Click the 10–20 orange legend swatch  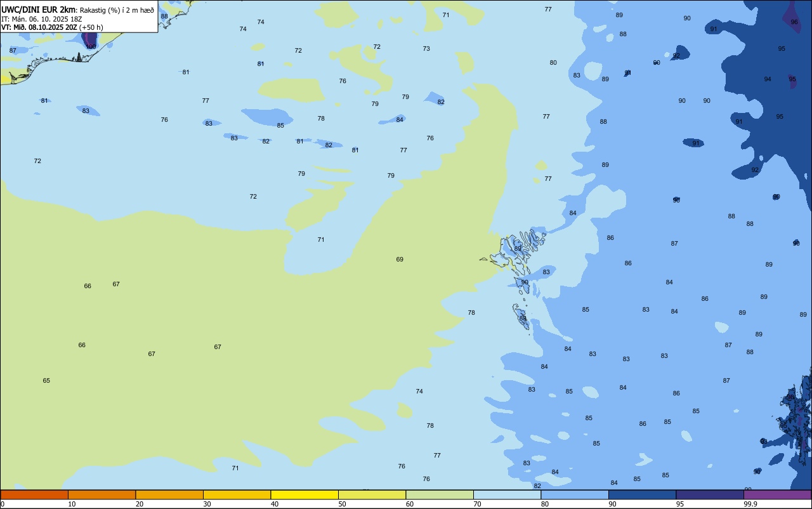click(x=101, y=494)
